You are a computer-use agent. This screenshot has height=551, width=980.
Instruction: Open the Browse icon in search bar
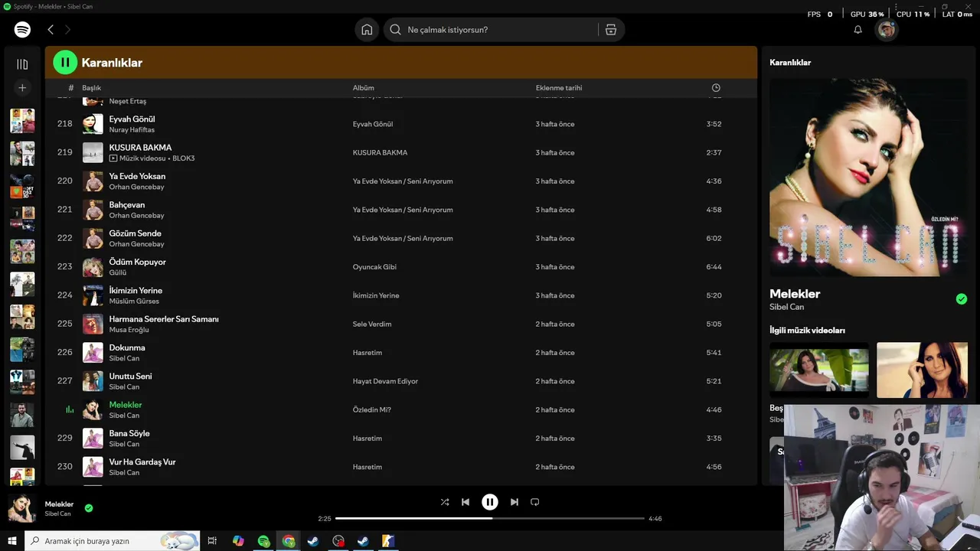[x=610, y=30]
